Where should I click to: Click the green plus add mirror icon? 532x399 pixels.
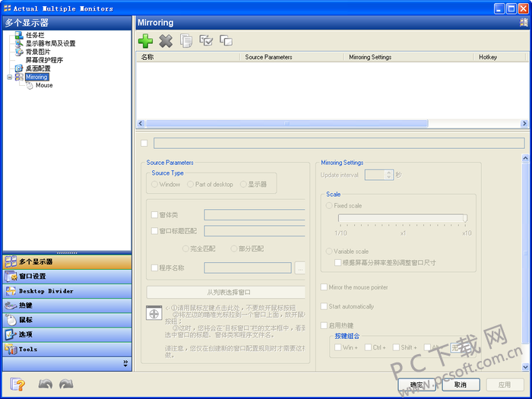click(145, 41)
